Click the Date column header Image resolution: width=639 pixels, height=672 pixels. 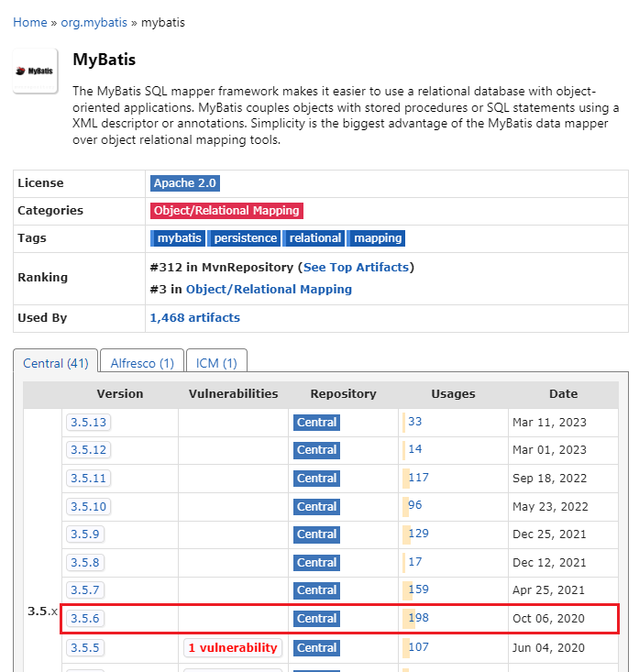[563, 394]
